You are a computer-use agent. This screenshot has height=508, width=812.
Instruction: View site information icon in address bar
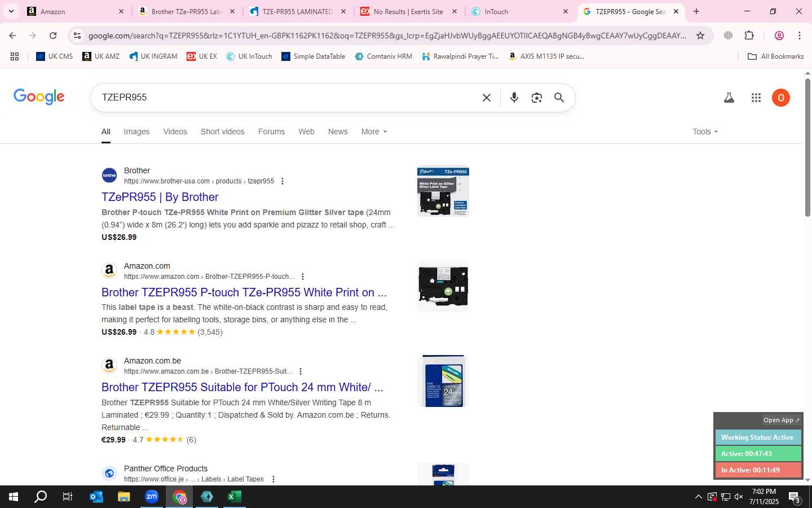pyautogui.click(x=77, y=36)
